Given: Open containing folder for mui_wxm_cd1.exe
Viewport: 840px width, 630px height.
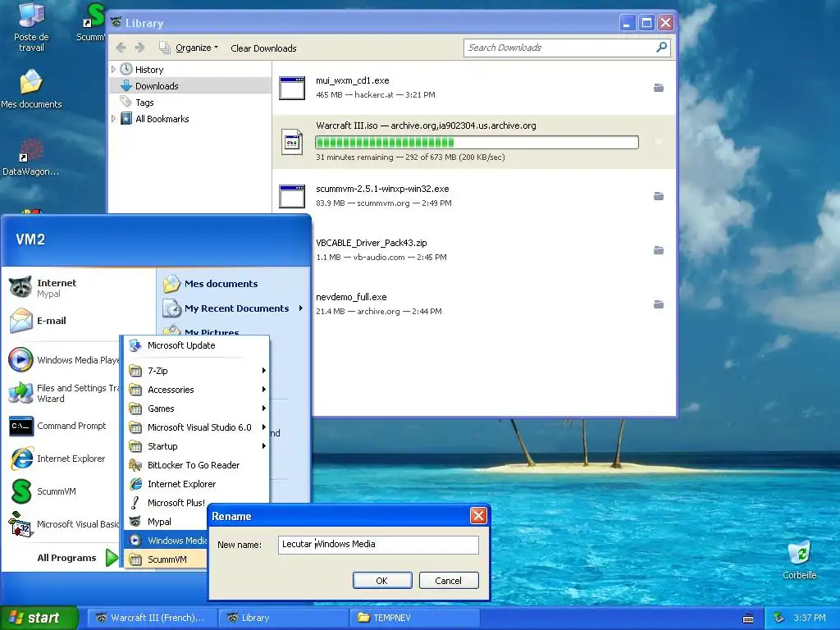Looking at the screenshot, I should [659, 88].
